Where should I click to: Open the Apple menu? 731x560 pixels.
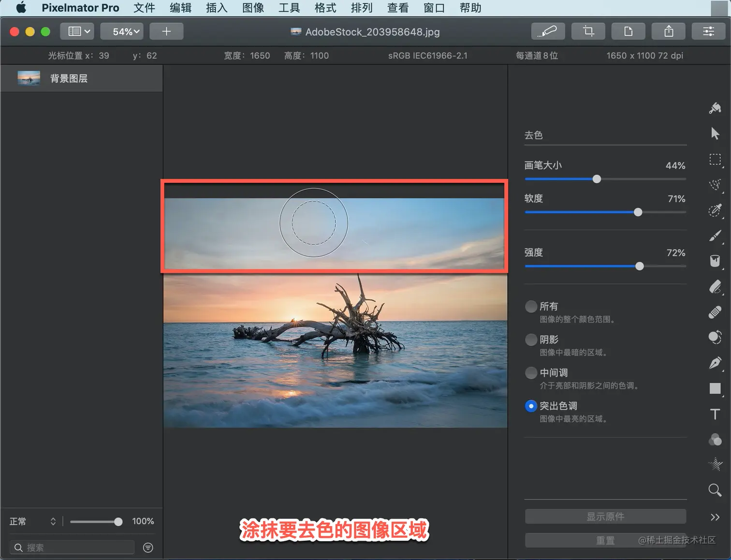pyautogui.click(x=21, y=8)
